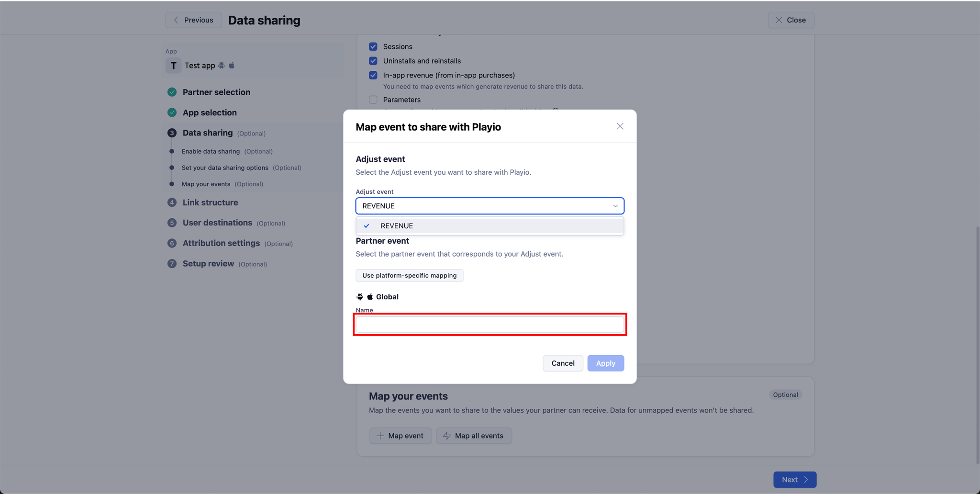Click the page vertical scrollbar

(x=978, y=345)
